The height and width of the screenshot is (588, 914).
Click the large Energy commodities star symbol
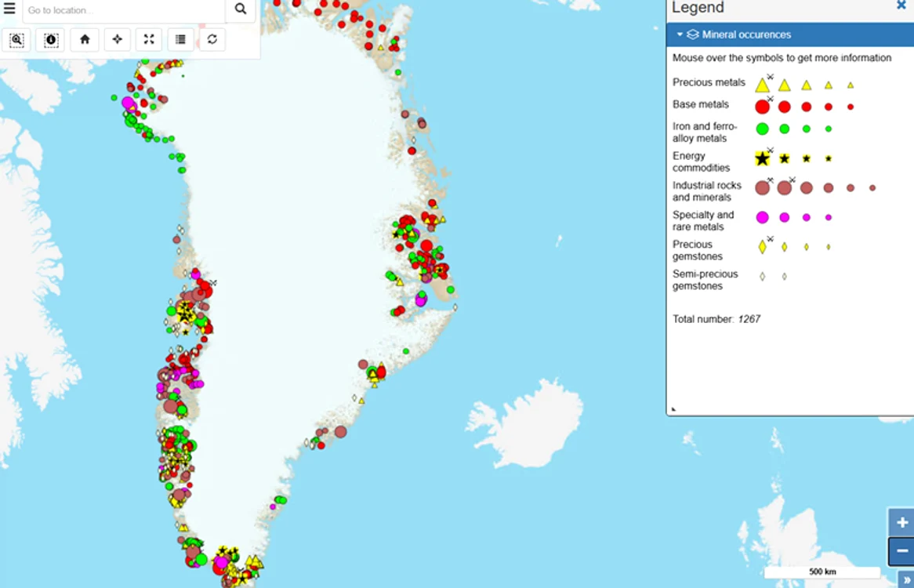pyautogui.click(x=763, y=158)
